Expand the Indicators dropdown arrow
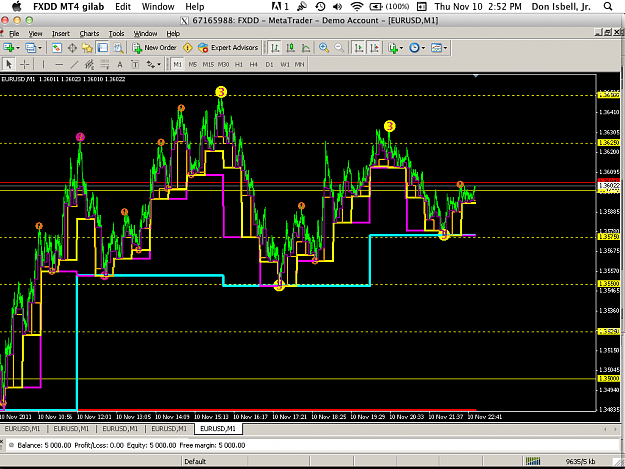 [401, 48]
